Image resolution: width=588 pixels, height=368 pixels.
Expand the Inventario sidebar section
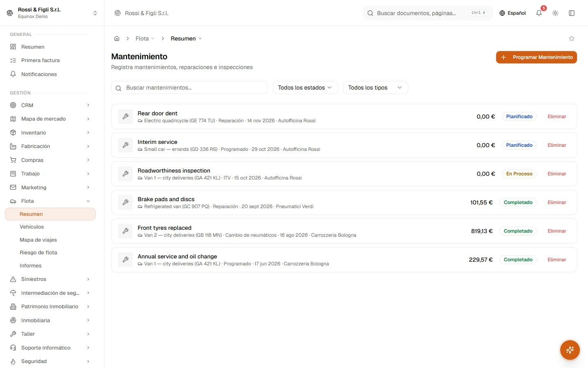(50, 132)
